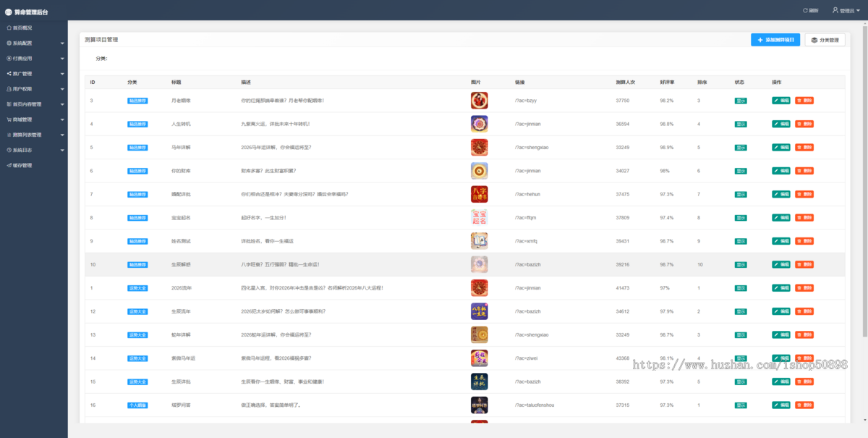Open thumbnail image of 宝宝起名 row

point(479,217)
